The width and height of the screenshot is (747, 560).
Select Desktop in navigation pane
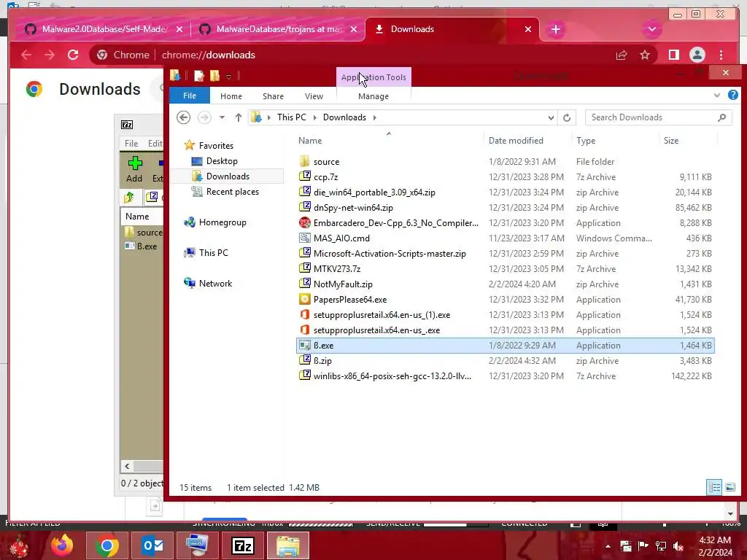[222, 161]
